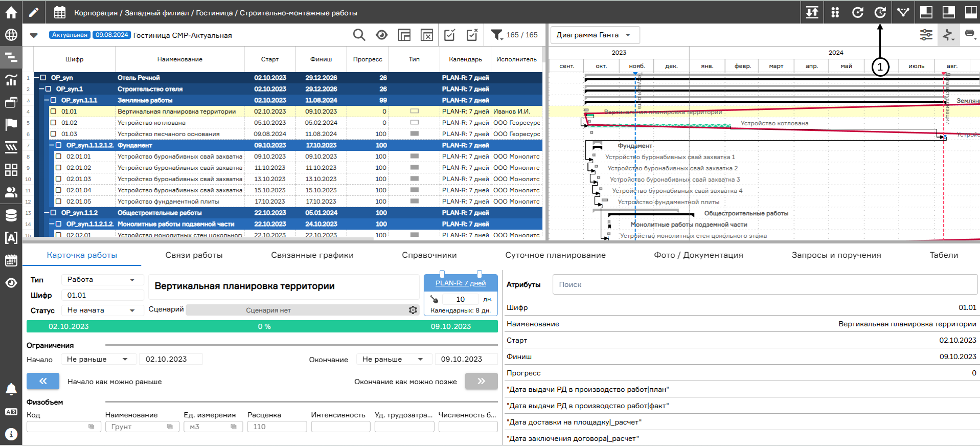The width and height of the screenshot is (980, 446).
Task: Tick the checkbox for row 02.01.01
Action: click(58, 157)
